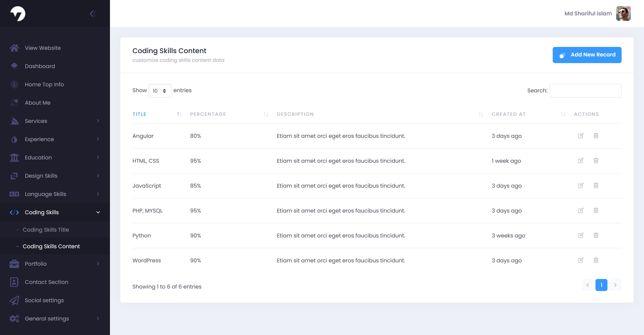Sort table by Percentage column
The image size is (644, 335).
(208, 114)
